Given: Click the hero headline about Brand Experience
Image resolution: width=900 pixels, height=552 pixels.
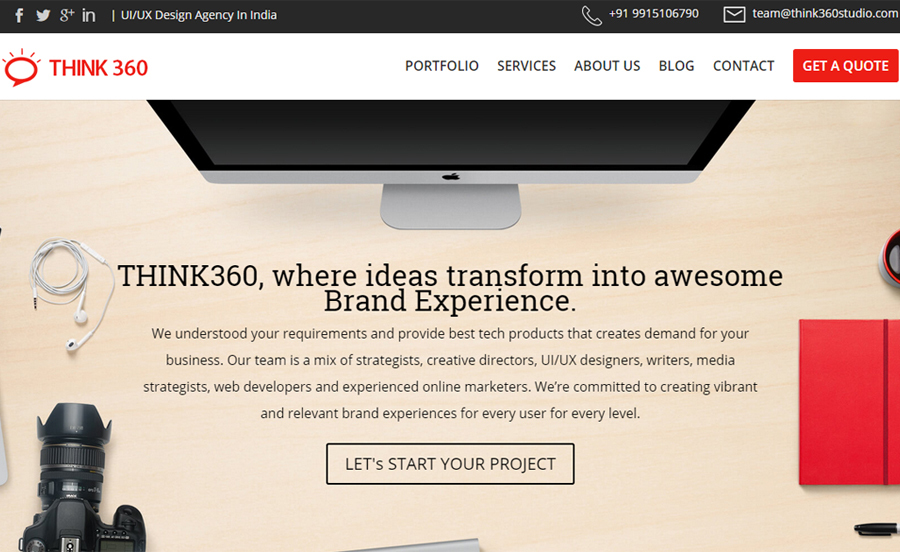Looking at the screenshot, I should coord(450,288).
